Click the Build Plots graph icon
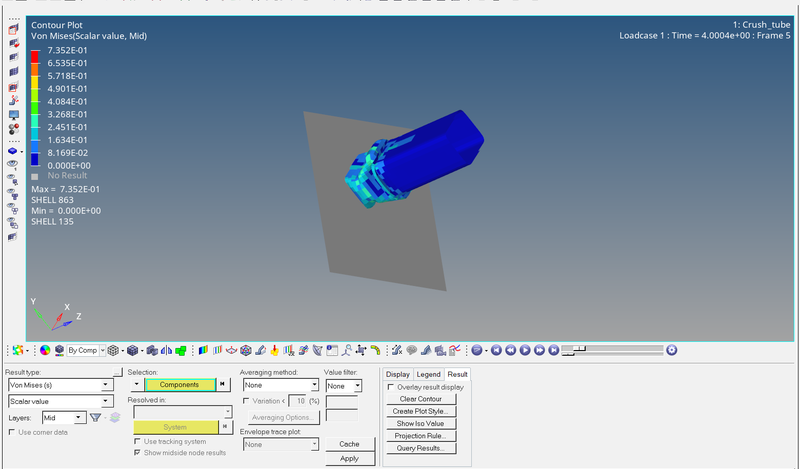 tap(455, 350)
